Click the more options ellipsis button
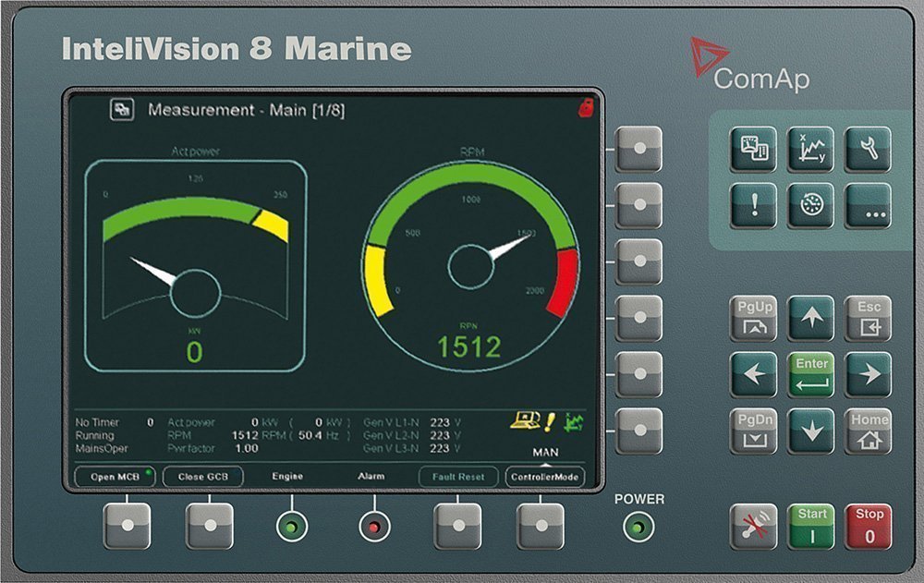 [x=868, y=206]
